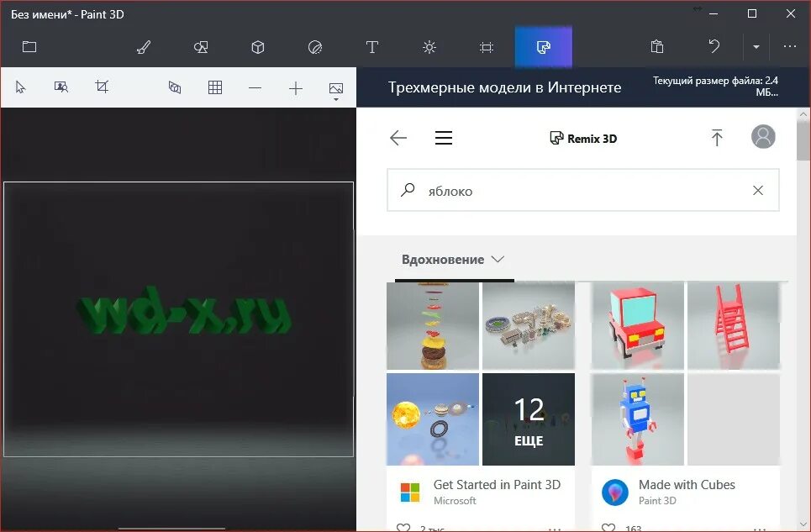Toggle the grid view icon

coord(214,87)
